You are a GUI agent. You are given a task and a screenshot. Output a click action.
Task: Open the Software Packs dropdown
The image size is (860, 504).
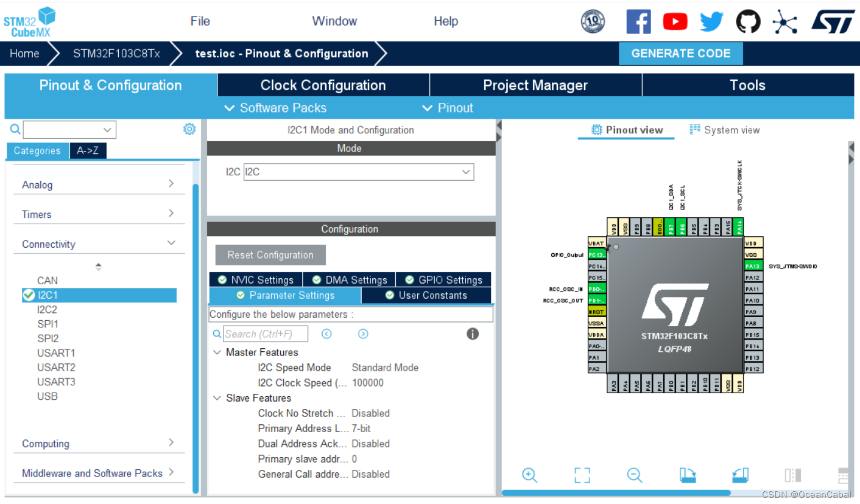[275, 108]
